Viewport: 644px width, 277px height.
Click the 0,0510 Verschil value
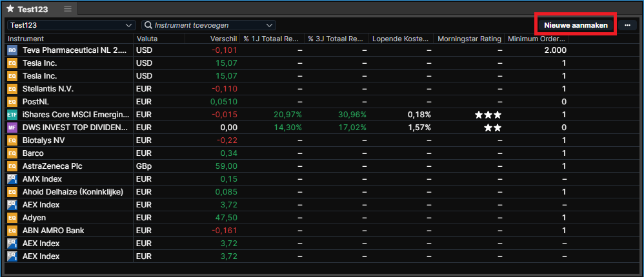224,102
